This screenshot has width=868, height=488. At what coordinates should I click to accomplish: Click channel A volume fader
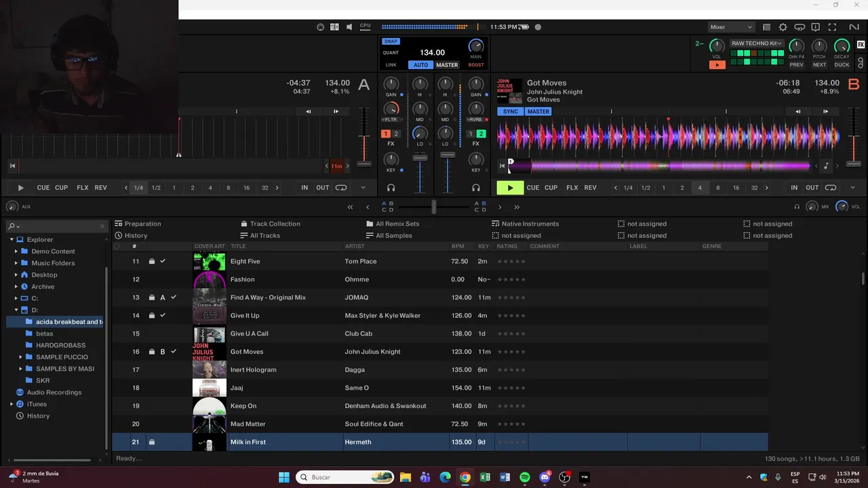[420, 157]
